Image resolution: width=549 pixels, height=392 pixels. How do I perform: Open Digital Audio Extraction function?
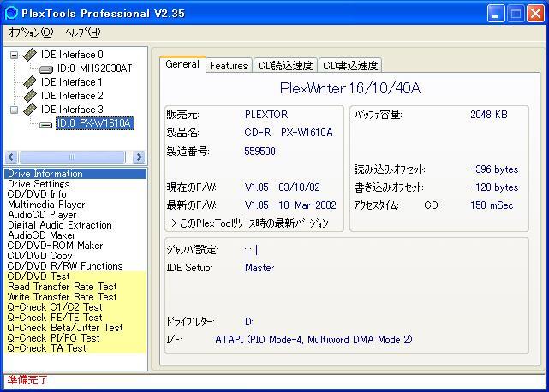tap(59, 225)
